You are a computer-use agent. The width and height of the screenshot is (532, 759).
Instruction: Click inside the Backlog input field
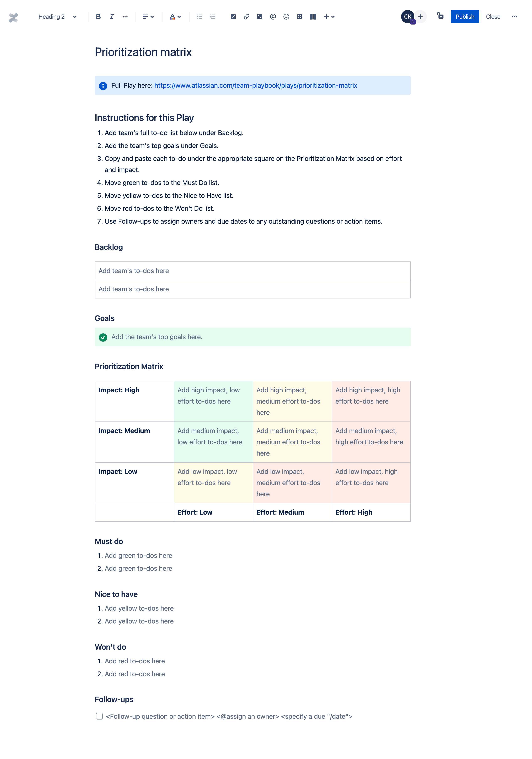tap(253, 271)
